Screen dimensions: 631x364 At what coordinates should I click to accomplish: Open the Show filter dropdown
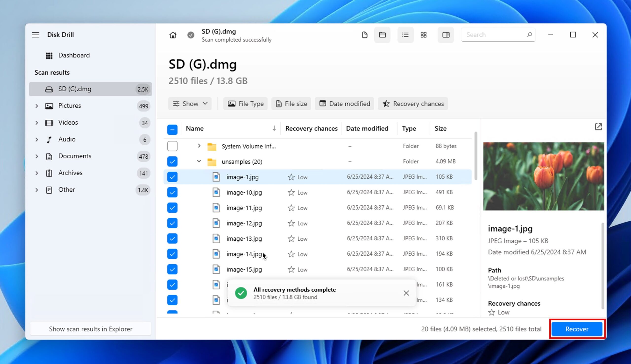(190, 103)
